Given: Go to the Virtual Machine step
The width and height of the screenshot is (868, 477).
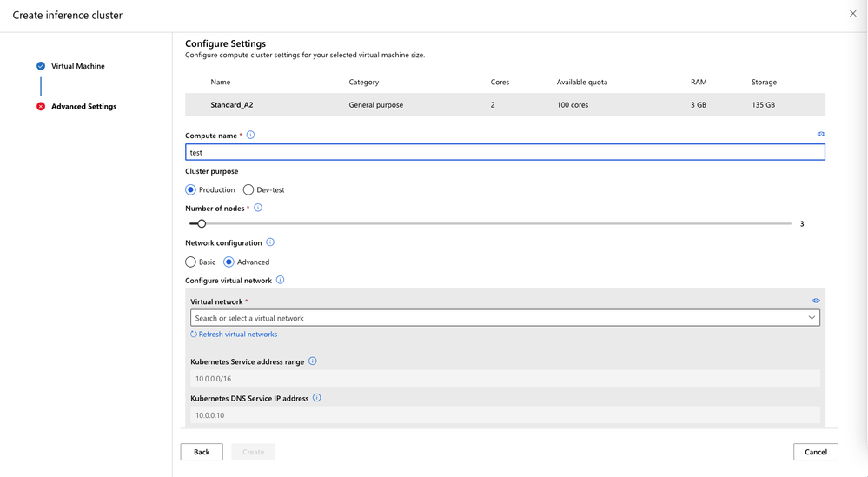Looking at the screenshot, I should pos(78,66).
